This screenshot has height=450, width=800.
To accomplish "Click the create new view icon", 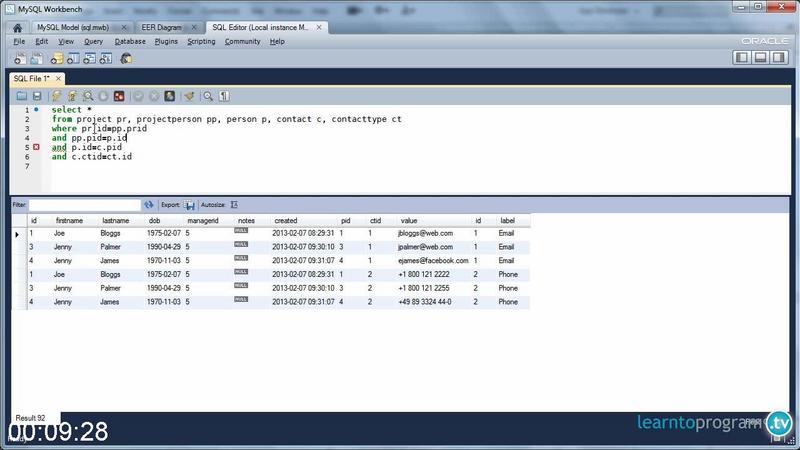I will pos(89,59).
